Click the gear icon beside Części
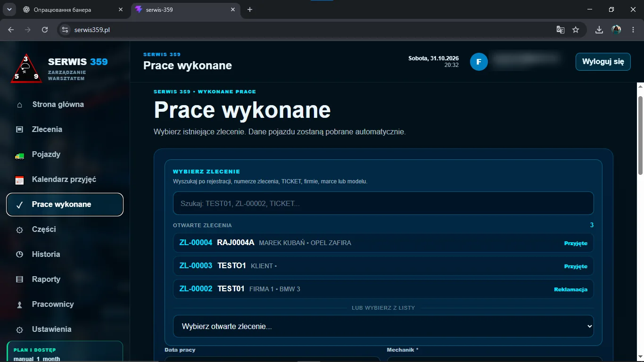644x362 pixels. click(19, 230)
